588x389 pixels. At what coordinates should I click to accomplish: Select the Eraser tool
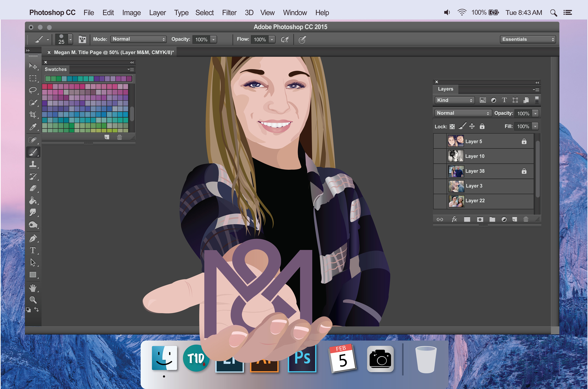pos(33,189)
